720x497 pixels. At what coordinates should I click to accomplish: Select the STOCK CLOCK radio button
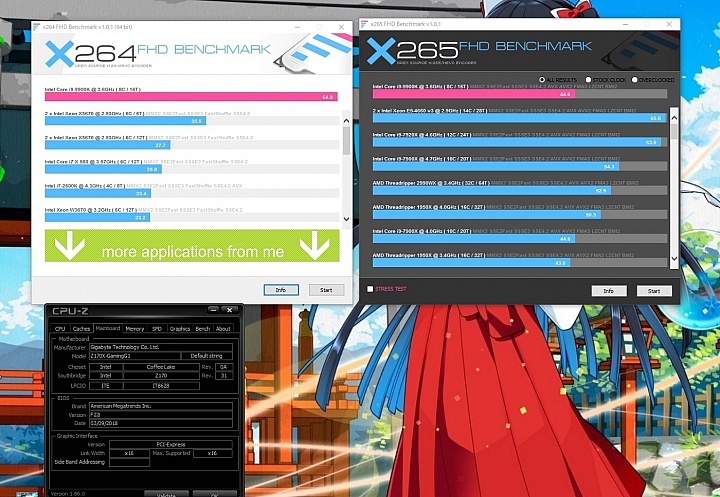point(588,79)
